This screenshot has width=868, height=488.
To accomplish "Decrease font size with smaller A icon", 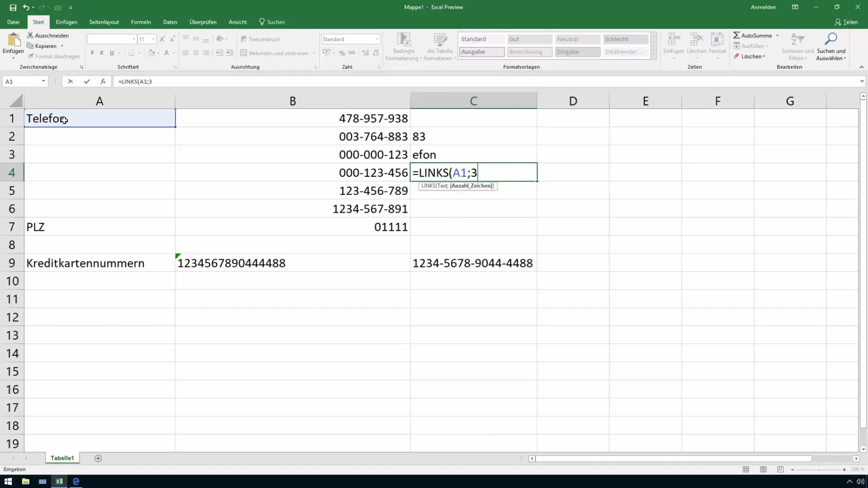I will click(x=172, y=39).
